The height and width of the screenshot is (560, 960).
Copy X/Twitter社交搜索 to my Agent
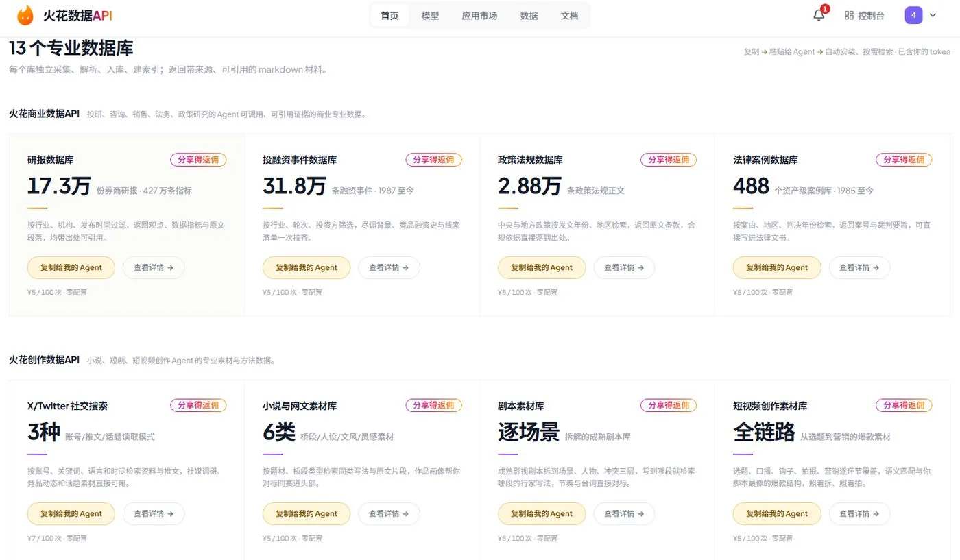71,513
